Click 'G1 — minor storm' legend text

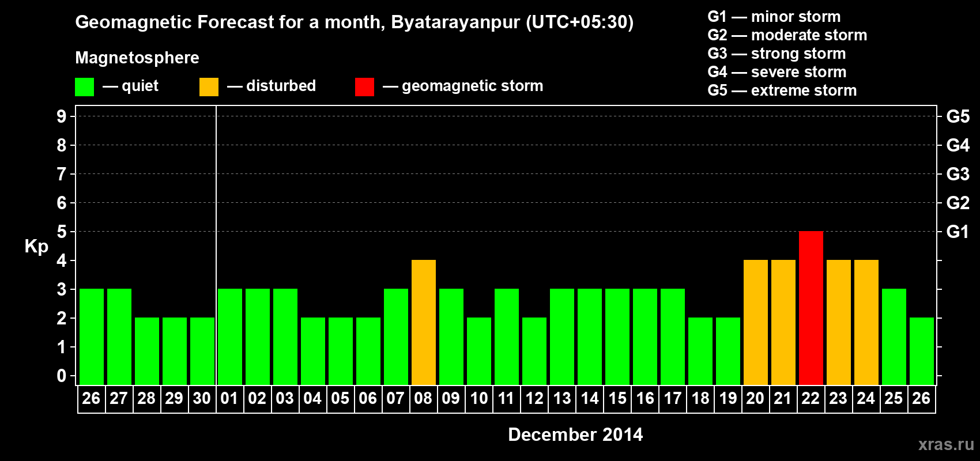point(774,17)
